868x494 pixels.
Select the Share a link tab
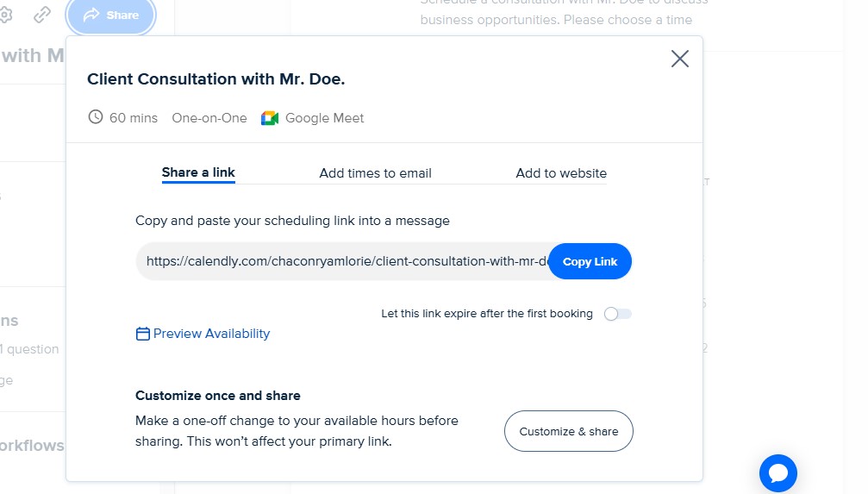tap(198, 172)
